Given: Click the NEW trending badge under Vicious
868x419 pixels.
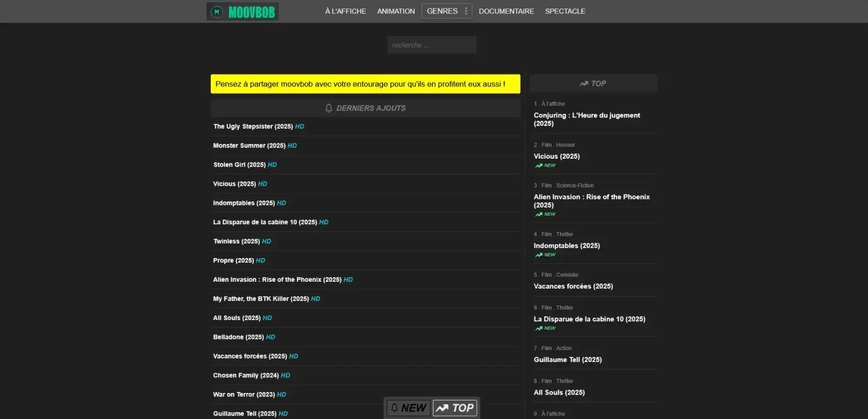Looking at the screenshot, I should 545,165.
